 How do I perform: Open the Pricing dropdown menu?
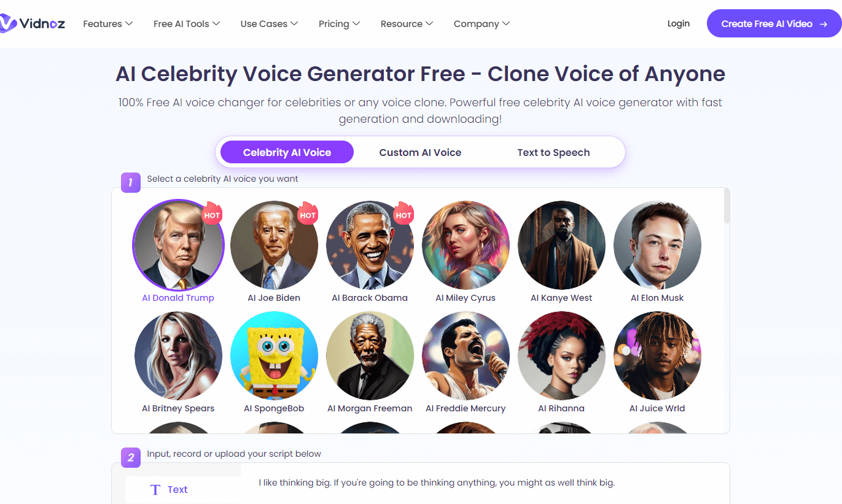pyautogui.click(x=339, y=24)
